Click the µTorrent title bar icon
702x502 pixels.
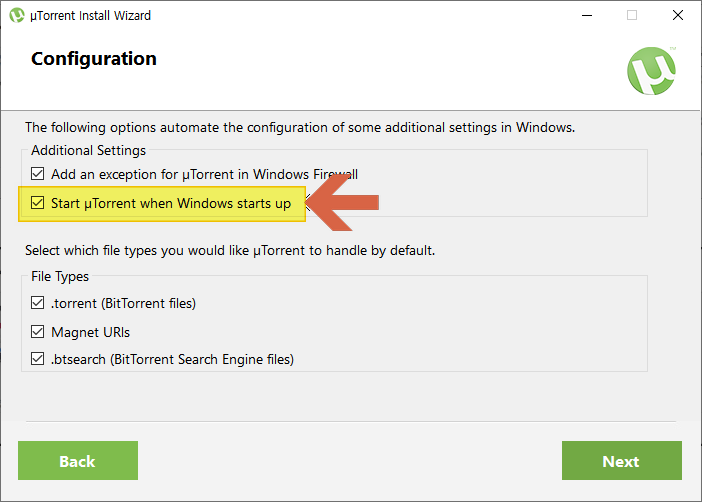point(17,15)
